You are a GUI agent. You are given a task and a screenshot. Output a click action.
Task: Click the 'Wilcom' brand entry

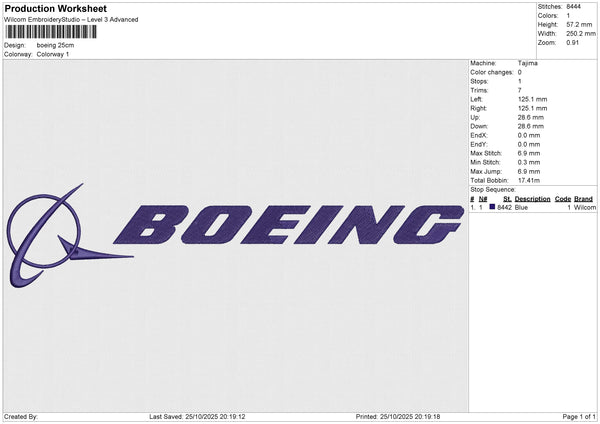tap(585, 207)
